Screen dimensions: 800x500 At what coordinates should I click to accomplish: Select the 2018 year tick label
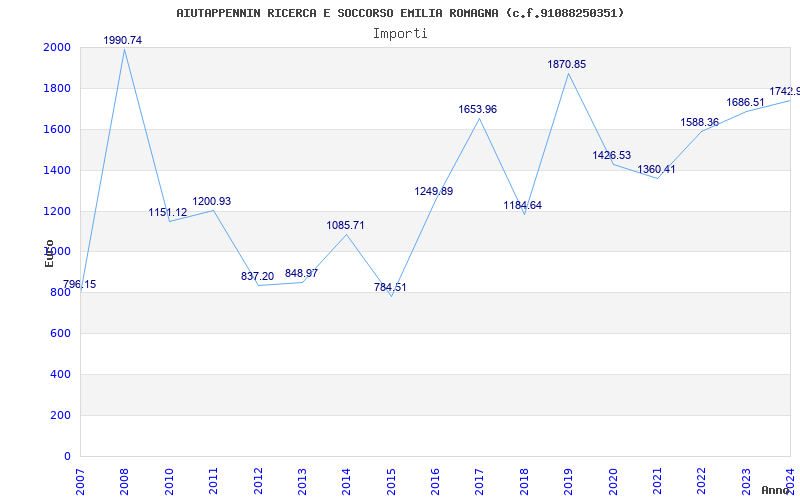(x=524, y=481)
